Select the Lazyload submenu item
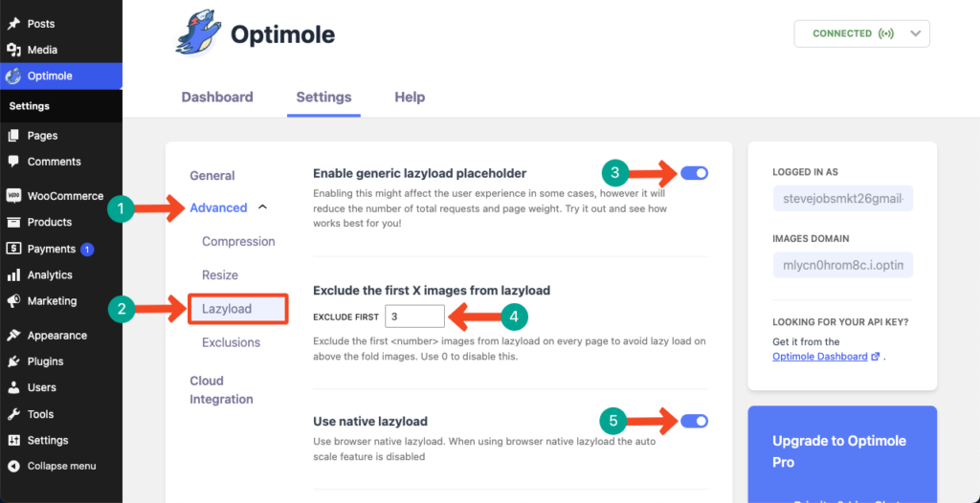The height and width of the screenshot is (503, 980). click(227, 309)
